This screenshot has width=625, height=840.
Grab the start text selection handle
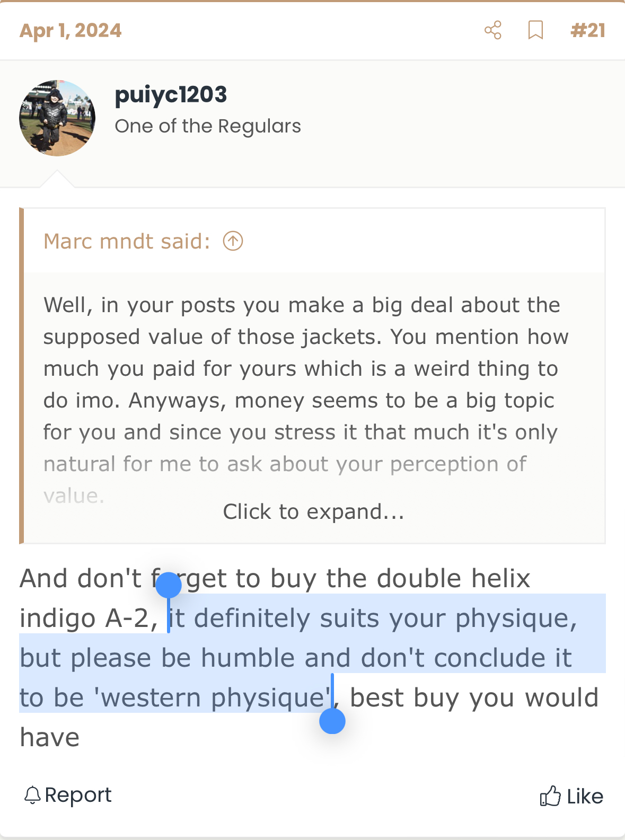click(169, 585)
